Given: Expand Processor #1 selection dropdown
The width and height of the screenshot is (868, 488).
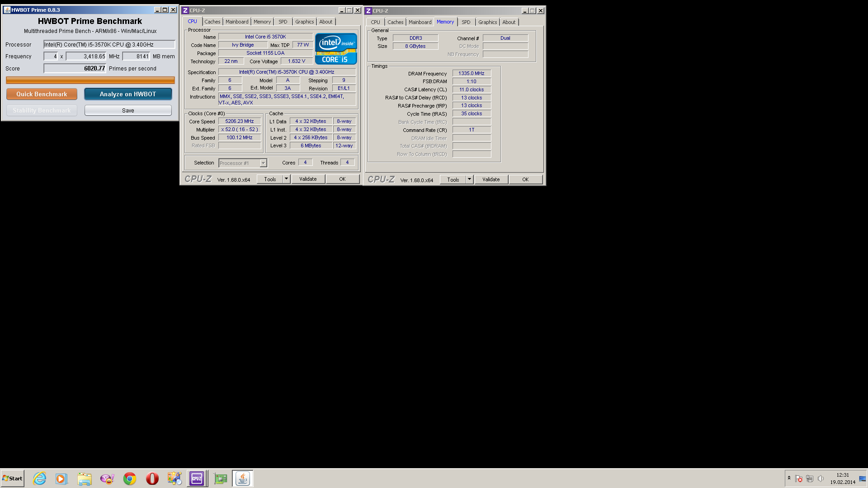Looking at the screenshot, I should (263, 163).
